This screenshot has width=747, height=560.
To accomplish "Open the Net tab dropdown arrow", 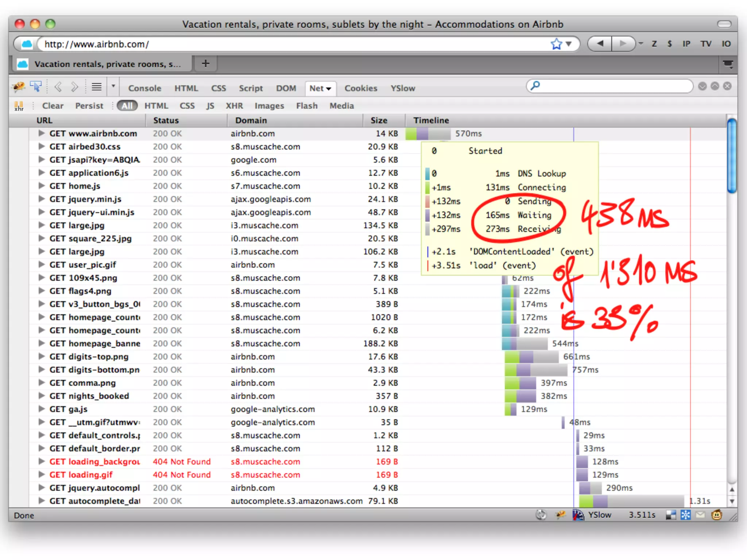I will click(x=329, y=89).
